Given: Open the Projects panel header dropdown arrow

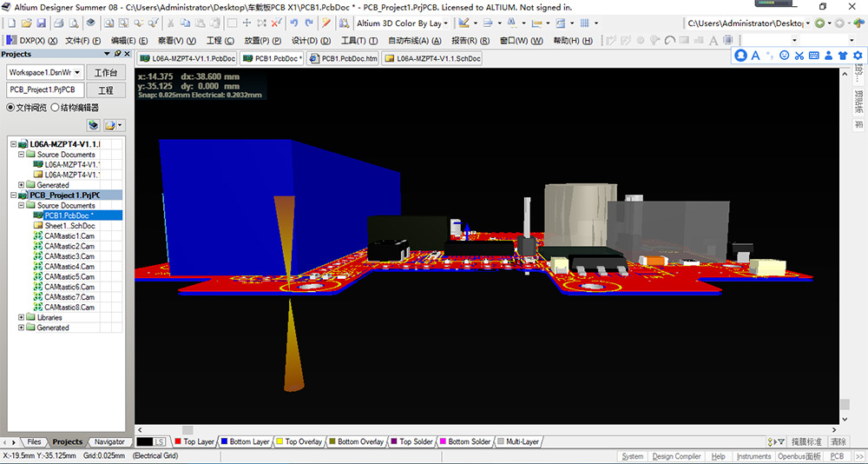Looking at the screenshot, I should pyautogui.click(x=108, y=54).
